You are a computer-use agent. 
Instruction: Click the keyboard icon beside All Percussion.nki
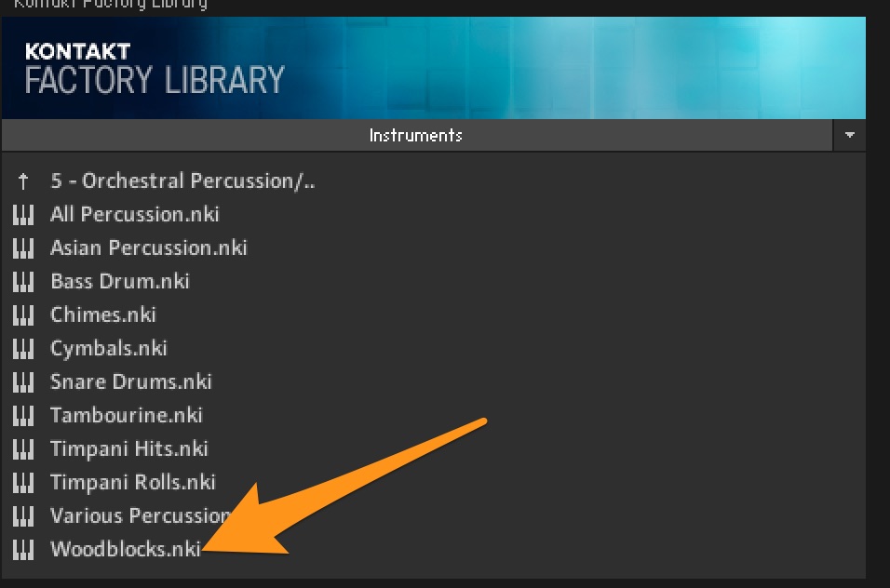tap(23, 214)
